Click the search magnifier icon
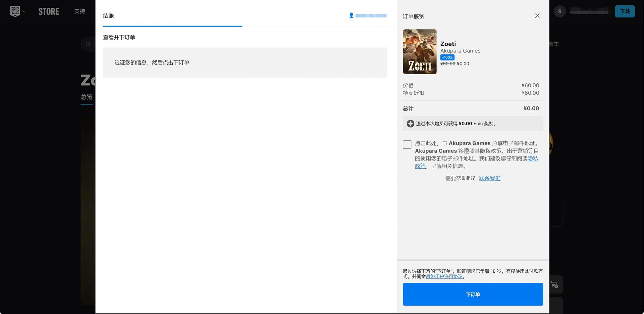 tap(88, 44)
